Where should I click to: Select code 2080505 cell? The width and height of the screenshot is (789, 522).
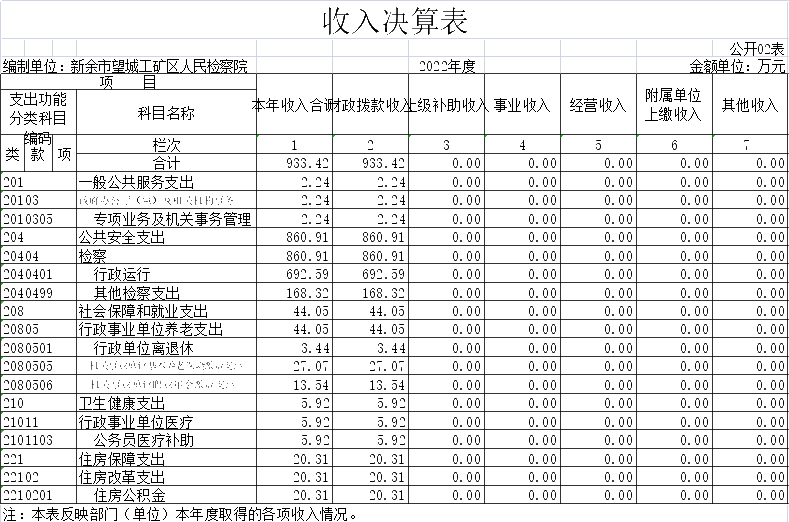pyautogui.click(x=38, y=366)
